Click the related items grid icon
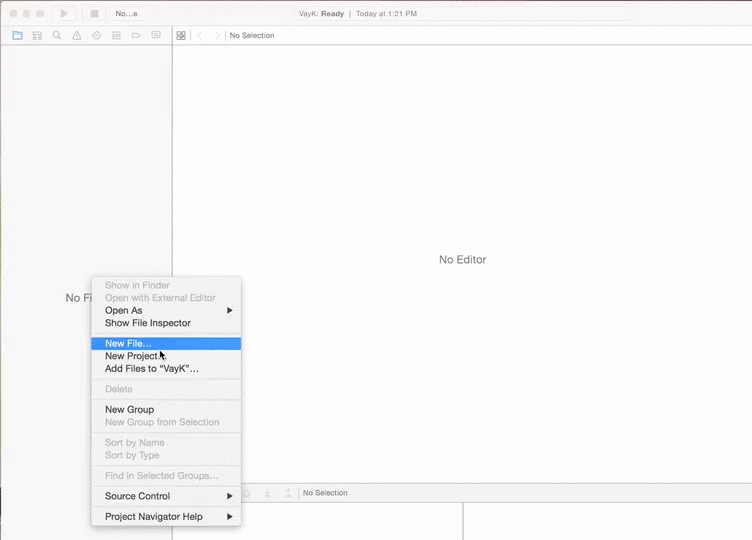This screenshot has width=752, height=540. tap(181, 35)
